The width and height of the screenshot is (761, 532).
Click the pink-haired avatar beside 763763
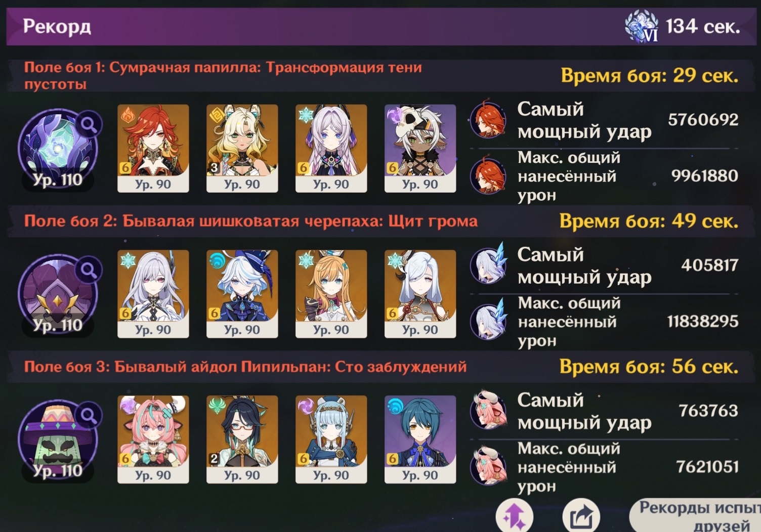point(488,410)
